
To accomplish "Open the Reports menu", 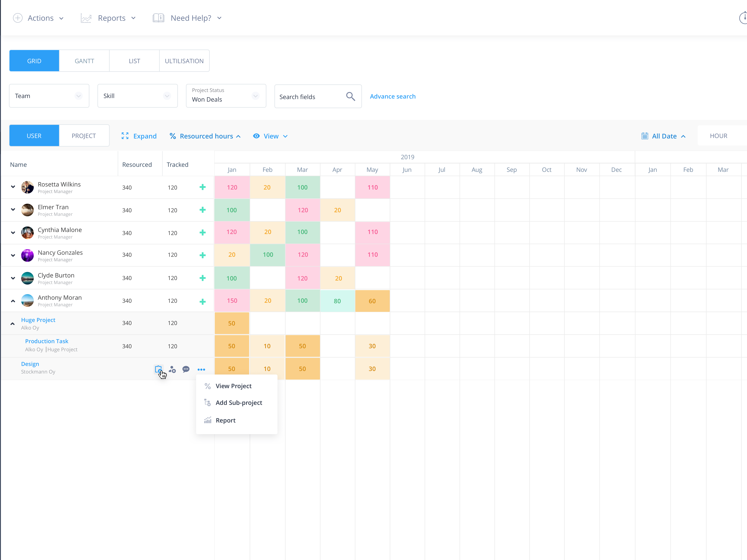I will coord(108,18).
